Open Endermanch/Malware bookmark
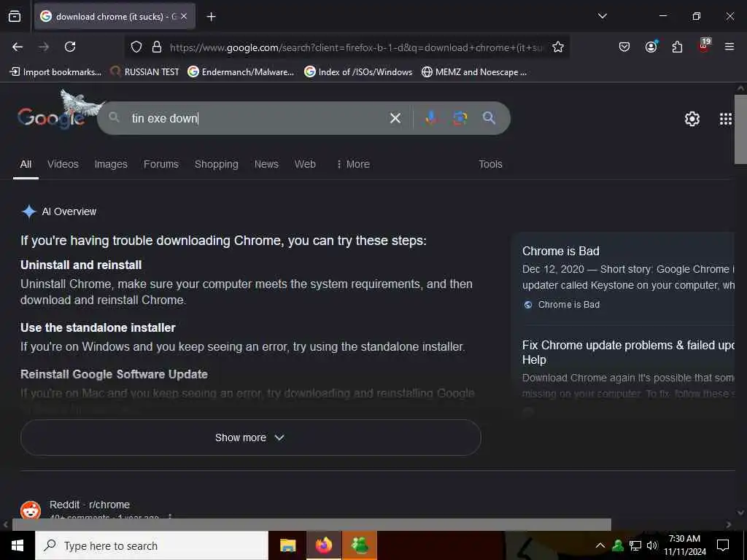Image resolution: width=747 pixels, height=560 pixels. point(241,72)
